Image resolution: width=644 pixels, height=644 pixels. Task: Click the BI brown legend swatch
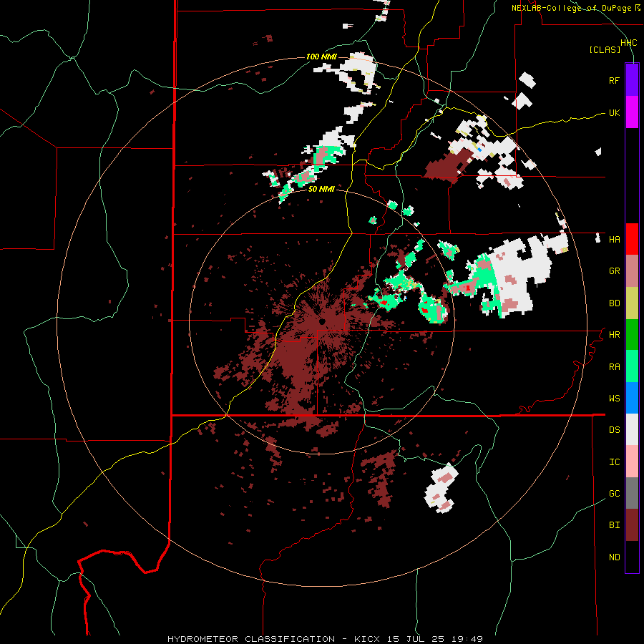632,525
